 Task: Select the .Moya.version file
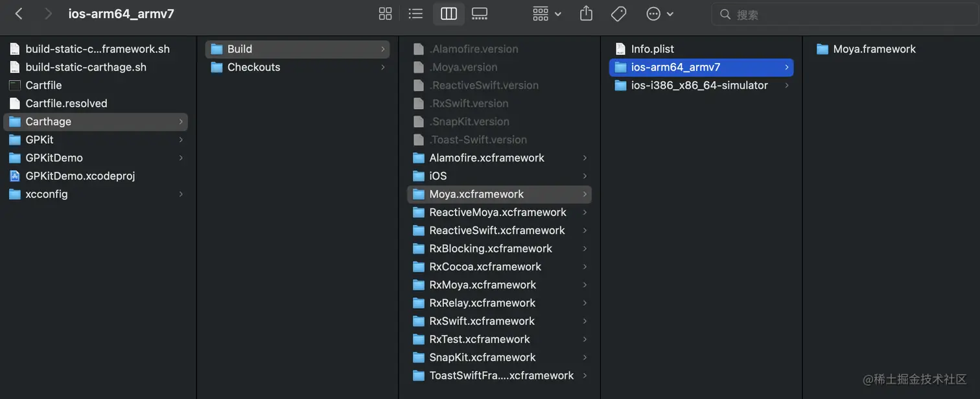click(499, 67)
